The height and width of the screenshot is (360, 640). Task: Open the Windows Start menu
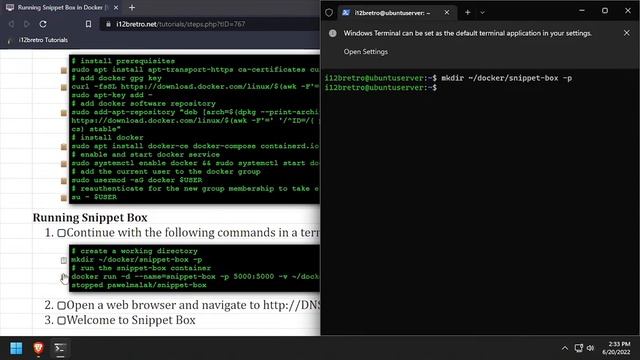coord(16,348)
